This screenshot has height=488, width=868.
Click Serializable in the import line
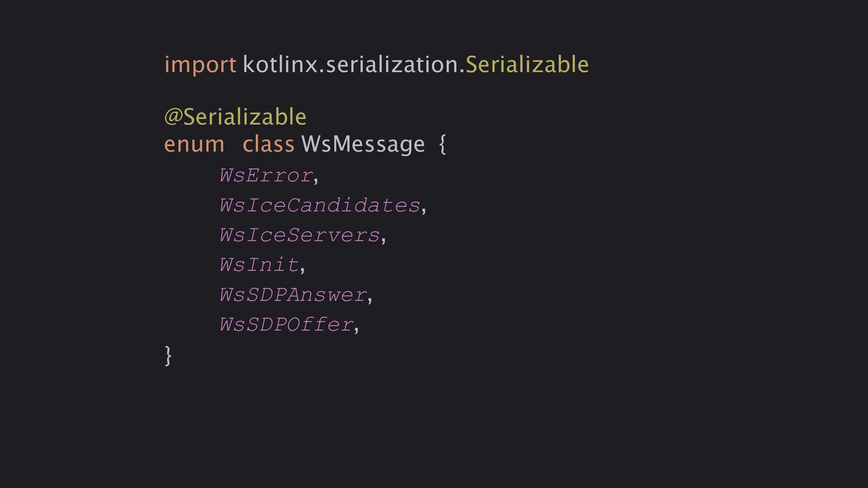tap(527, 65)
